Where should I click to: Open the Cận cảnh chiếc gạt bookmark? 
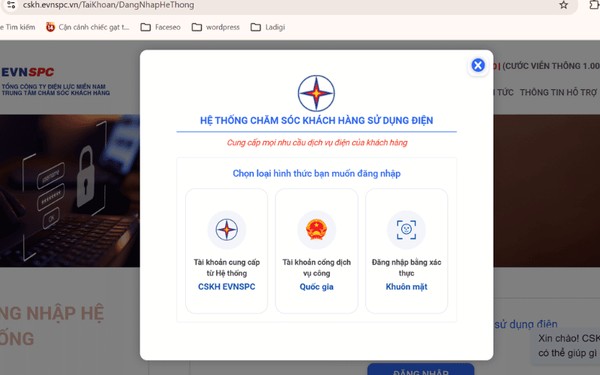(88, 27)
